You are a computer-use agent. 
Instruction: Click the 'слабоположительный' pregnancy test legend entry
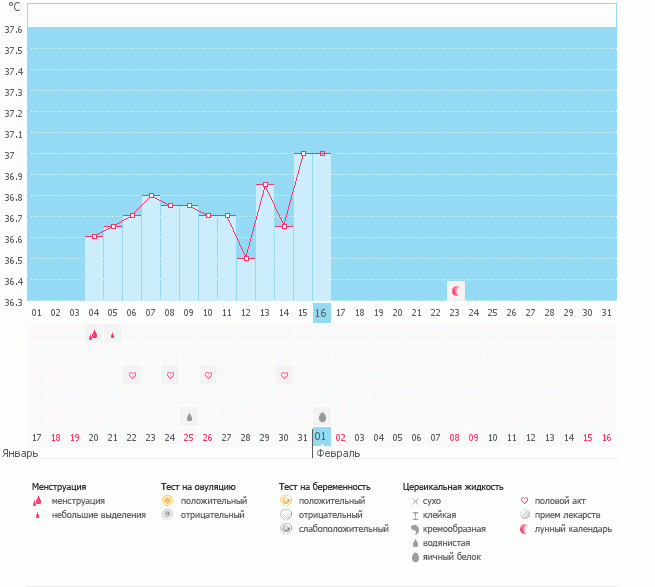point(342,528)
